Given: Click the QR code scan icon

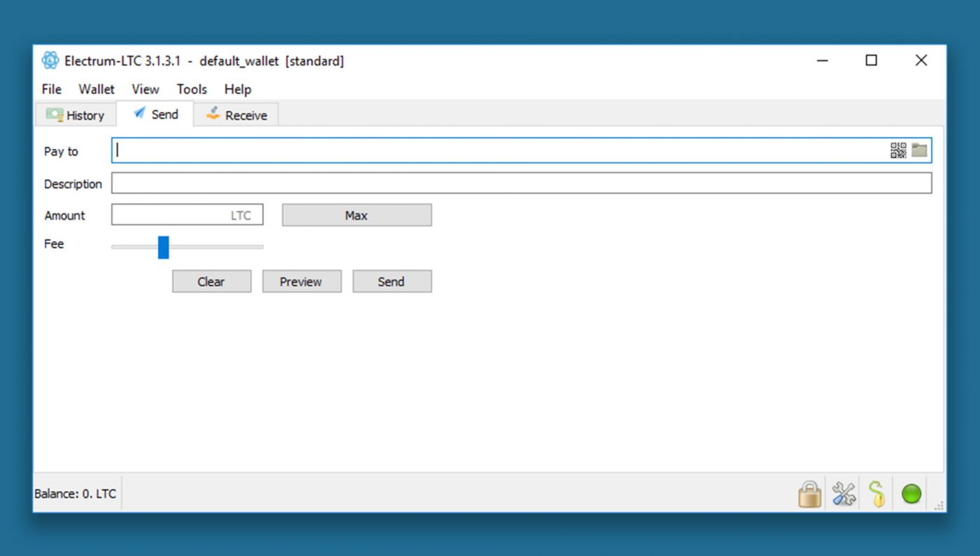Looking at the screenshot, I should [x=898, y=150].
